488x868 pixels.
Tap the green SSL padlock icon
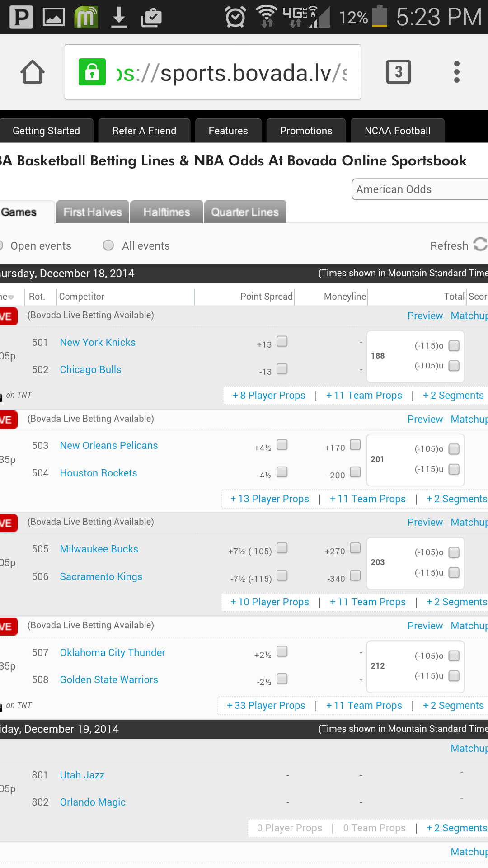coord(92,72)
